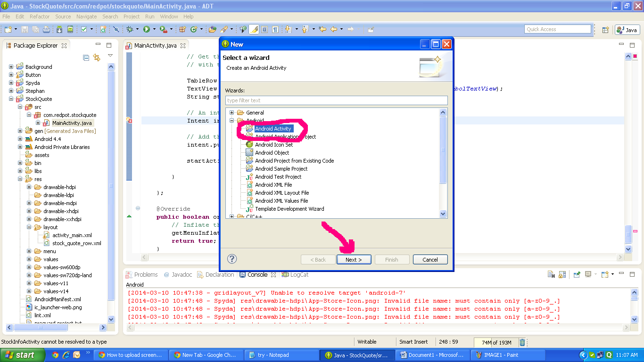Viewport: 644px width, 362px height.
Task: Open Google Chrome quick launch icon
Action: pyautogui.click(x=55, y=355)
